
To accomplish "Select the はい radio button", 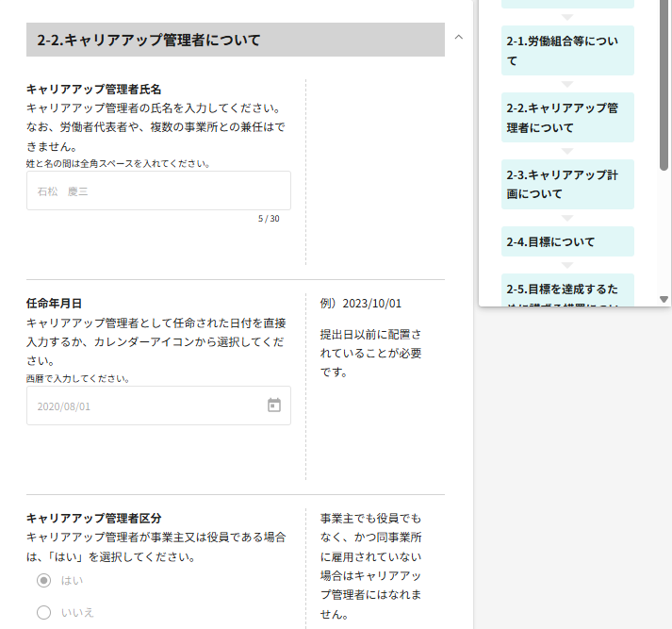I will pyautogui.click(x=43, y=580).
